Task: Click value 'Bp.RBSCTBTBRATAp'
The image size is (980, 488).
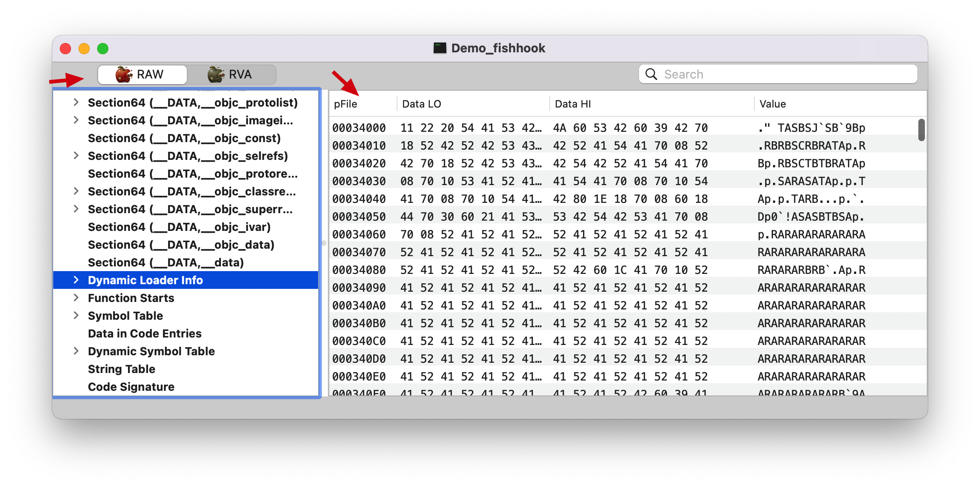Action: (x=811, y=163)
